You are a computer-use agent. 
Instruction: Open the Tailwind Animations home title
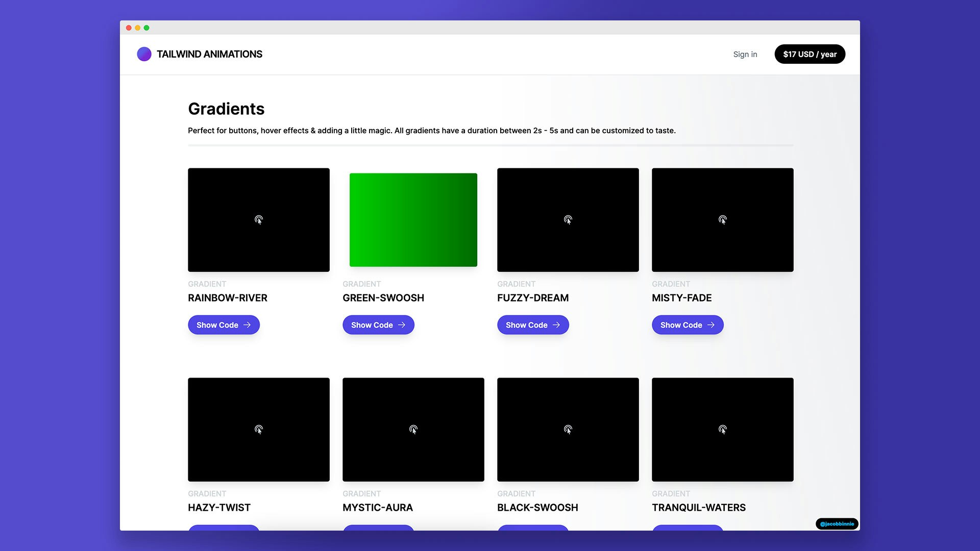point(209,54)
